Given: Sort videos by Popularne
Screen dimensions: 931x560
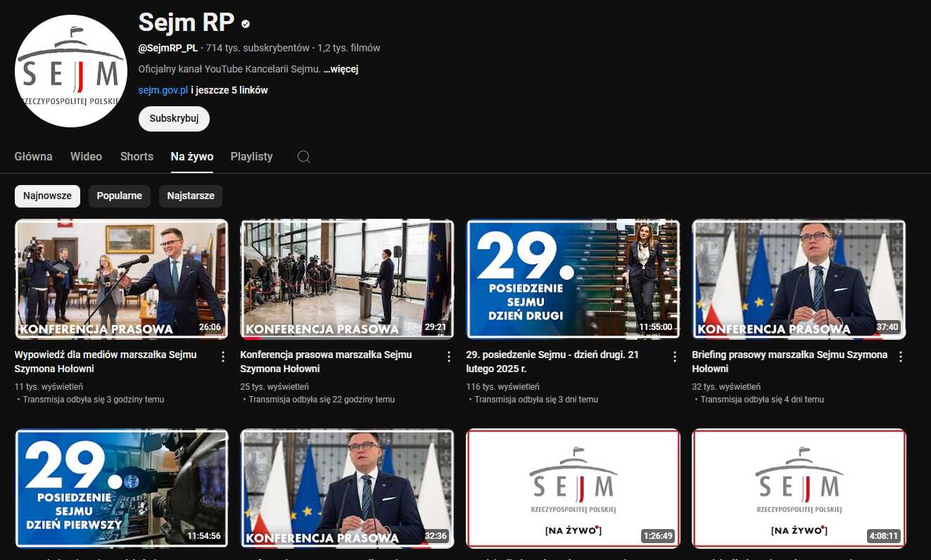Looking at the screenshot, I should point(120,196).
